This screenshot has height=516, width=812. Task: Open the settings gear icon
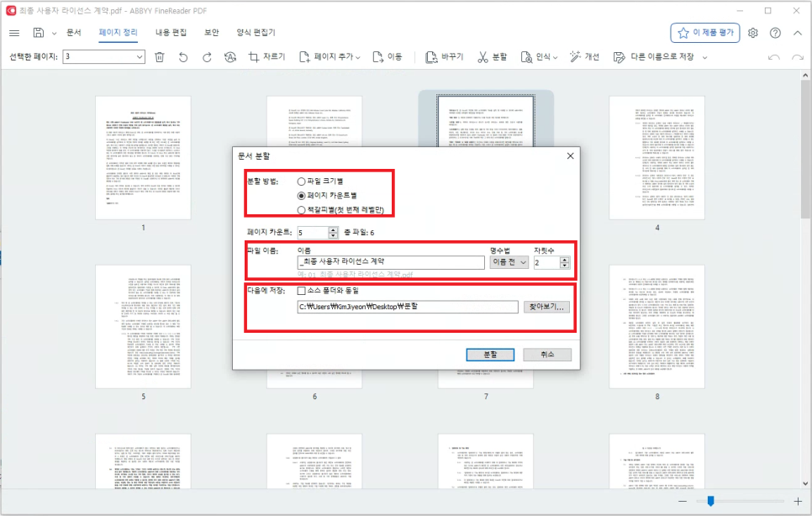[x=753, y=33]
